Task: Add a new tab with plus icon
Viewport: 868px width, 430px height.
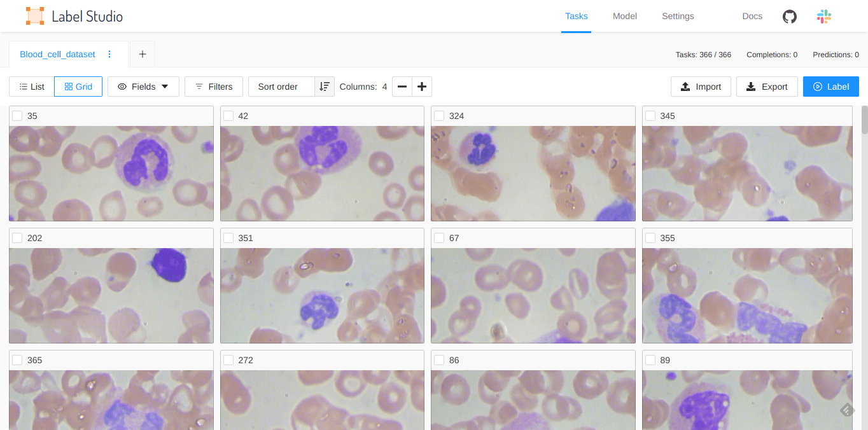Action: click(x=143, y=54)
